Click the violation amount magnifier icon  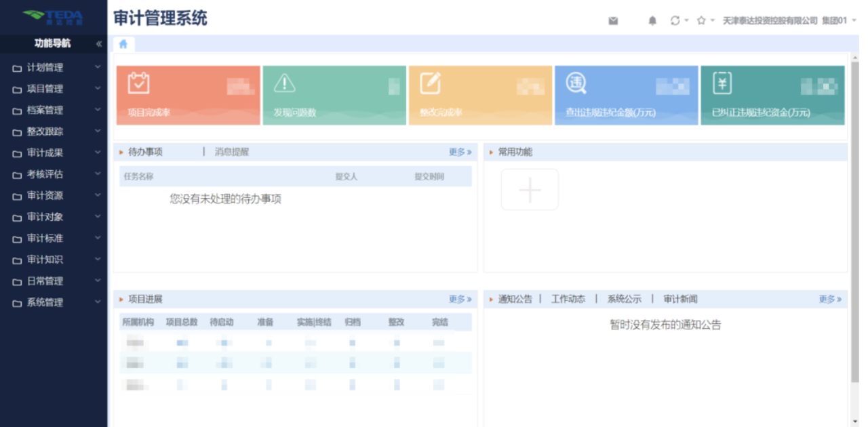pyautogui.click(x=576, y=83)
